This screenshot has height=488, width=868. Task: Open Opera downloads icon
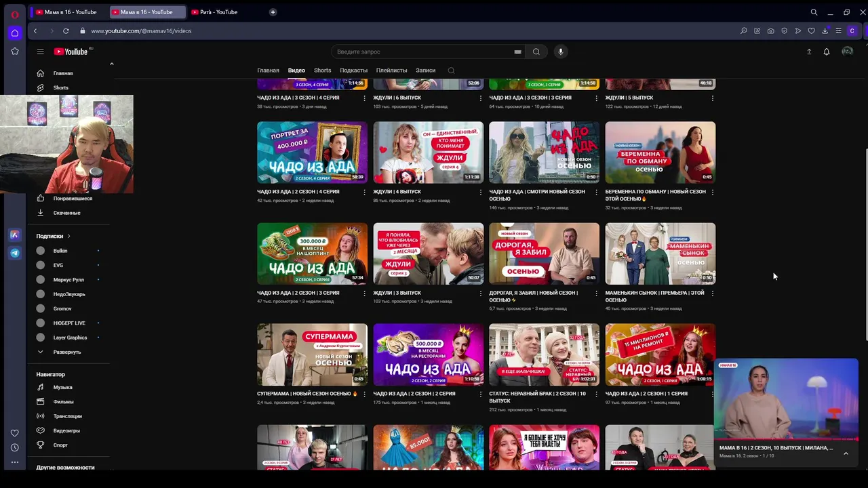point(825,30)
